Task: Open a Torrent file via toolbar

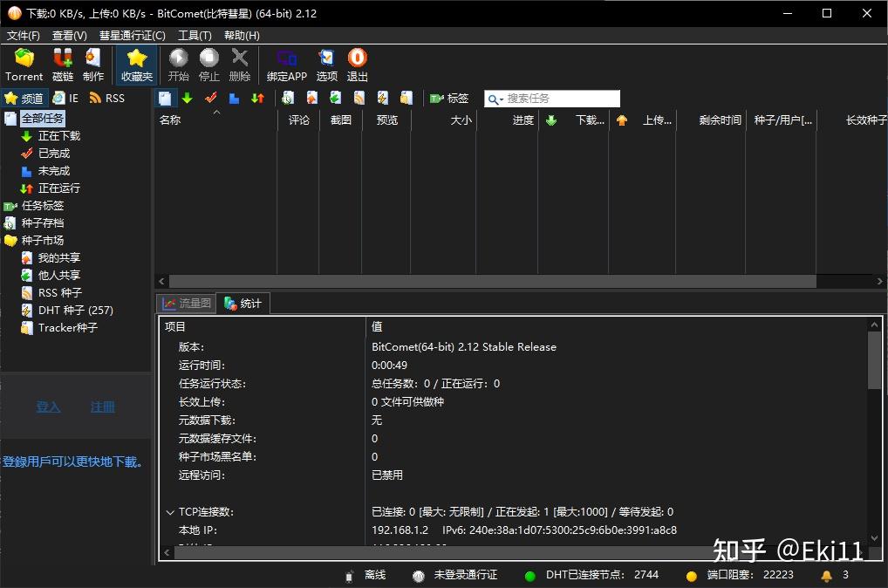Action: click(x=24, y=65)
